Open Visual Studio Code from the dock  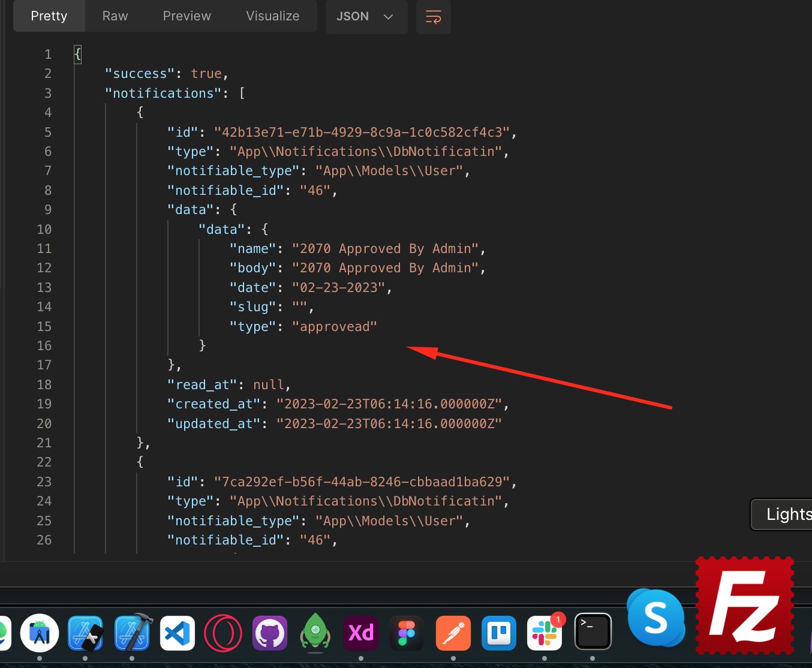coord(178,633)
